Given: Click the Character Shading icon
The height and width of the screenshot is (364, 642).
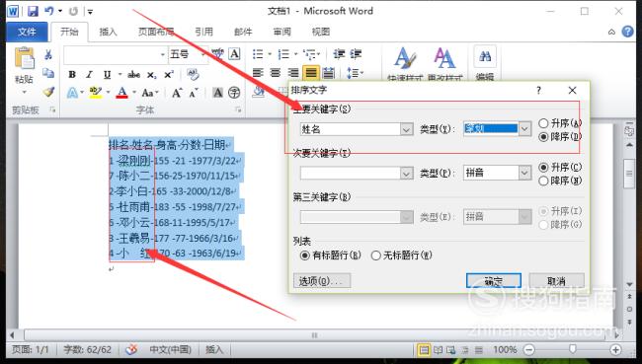Looking at the screenshot, I should 218,93.
